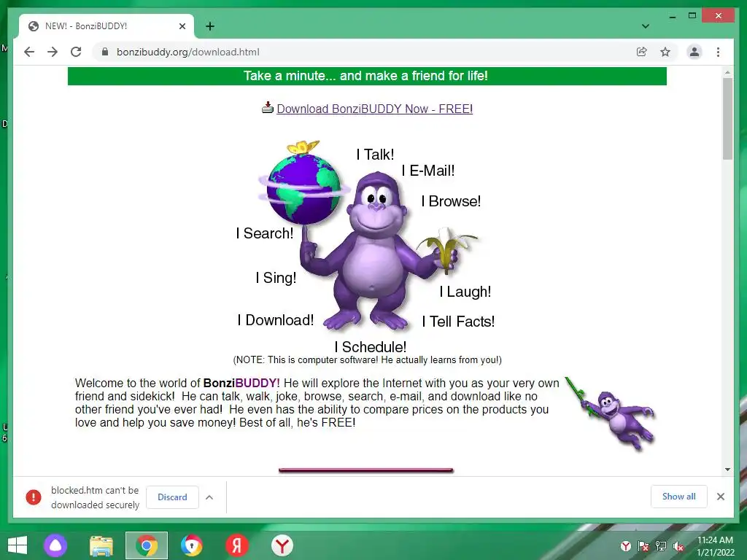Click the network tray icon
The height and width of the screenshot is (560, 747).
(661, 546)
